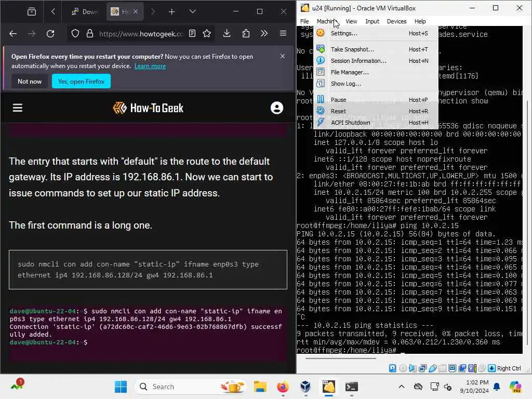Click the VirtualBox USB status icon
The height and width of the screenshot is (399, 532).
pyautogui.click(x=433, y=368)
